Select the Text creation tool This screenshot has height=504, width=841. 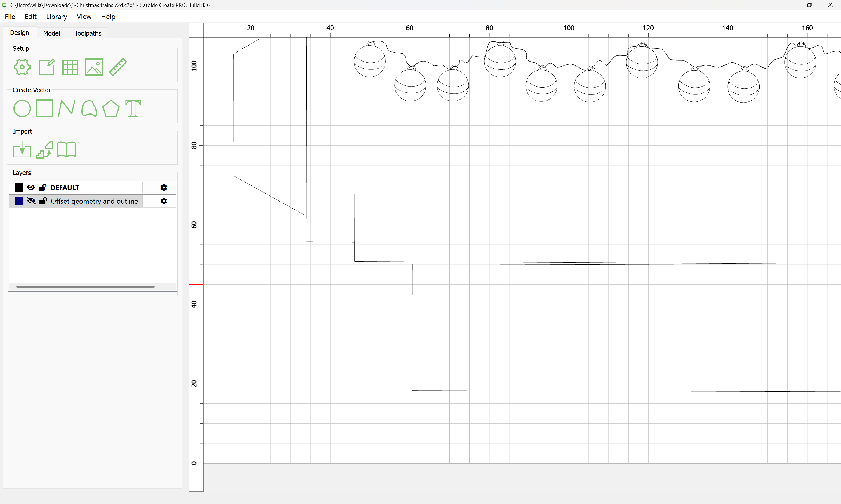[133, 109]
